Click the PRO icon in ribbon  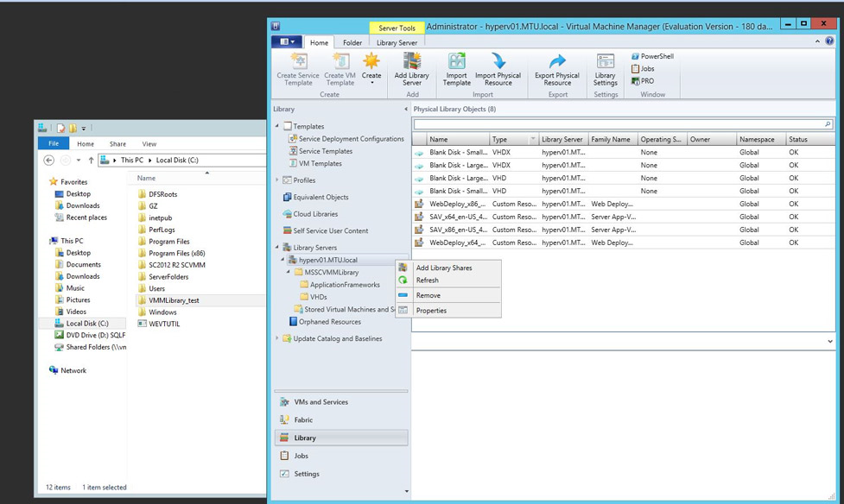(x=643, y=81)
